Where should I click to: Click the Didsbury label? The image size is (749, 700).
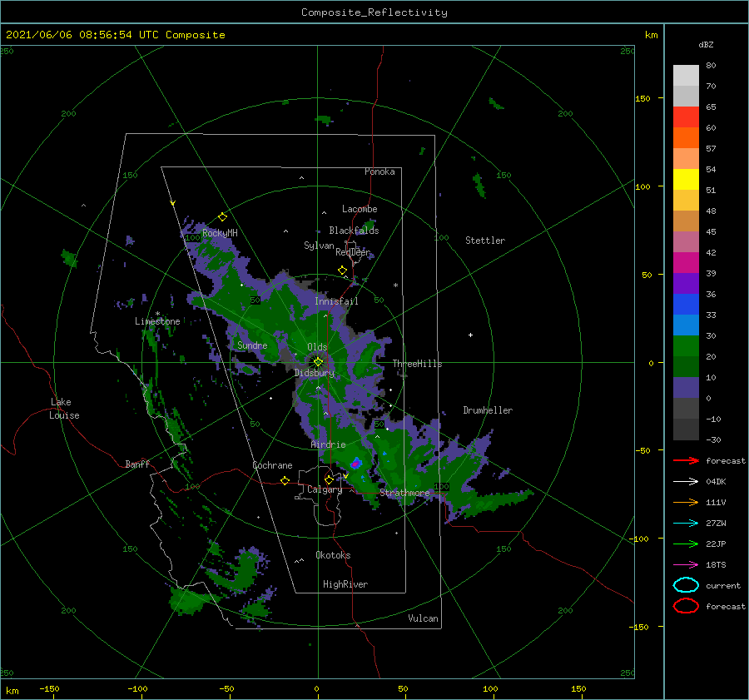coord(315,373)
